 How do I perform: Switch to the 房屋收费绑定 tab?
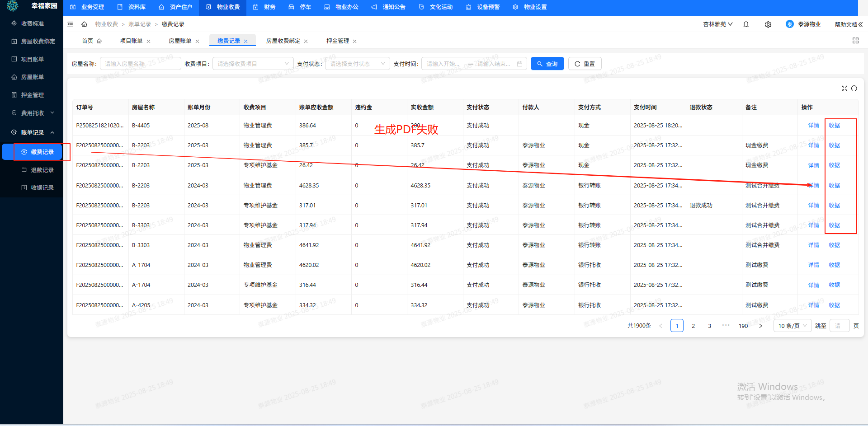click(x=283, y=41)
